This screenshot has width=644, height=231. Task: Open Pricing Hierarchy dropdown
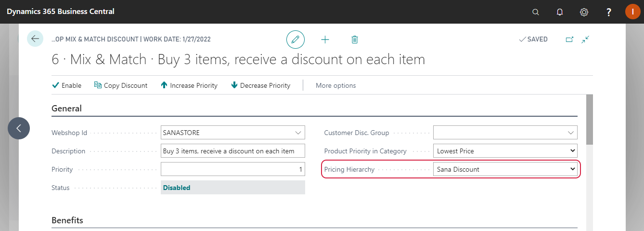pyautogui.click(x=505, y=169)
